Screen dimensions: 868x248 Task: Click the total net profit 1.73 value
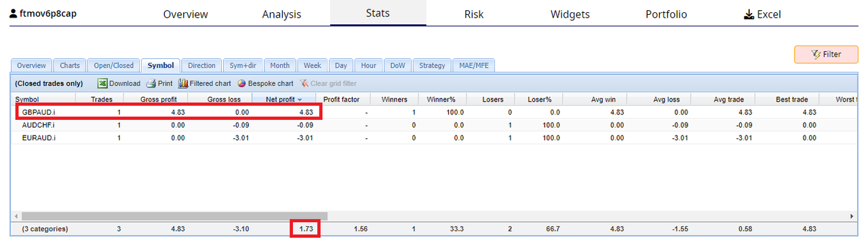(x=306, y=229)
